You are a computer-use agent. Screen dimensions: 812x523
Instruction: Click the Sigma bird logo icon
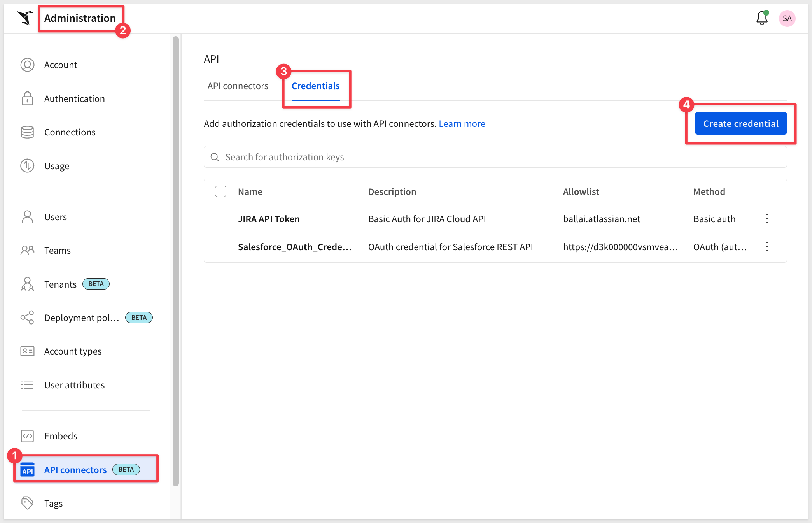click(x=25, y=18)
